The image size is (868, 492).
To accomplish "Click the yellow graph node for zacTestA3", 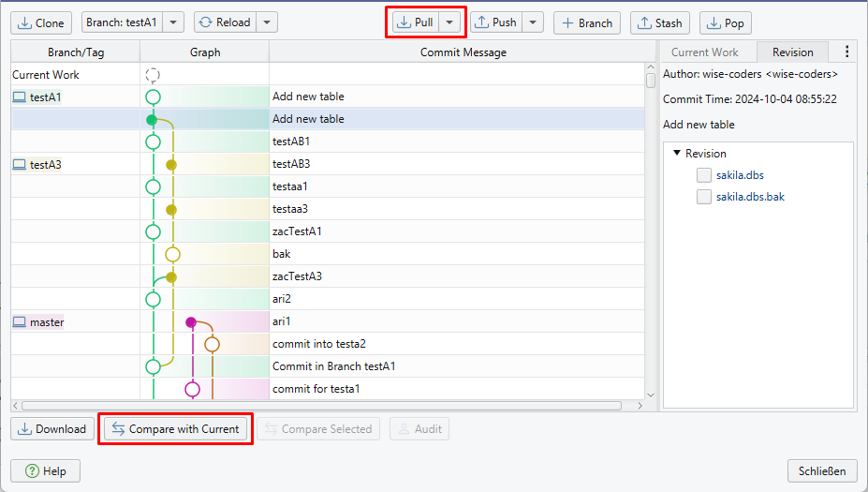I will [171, 277].
